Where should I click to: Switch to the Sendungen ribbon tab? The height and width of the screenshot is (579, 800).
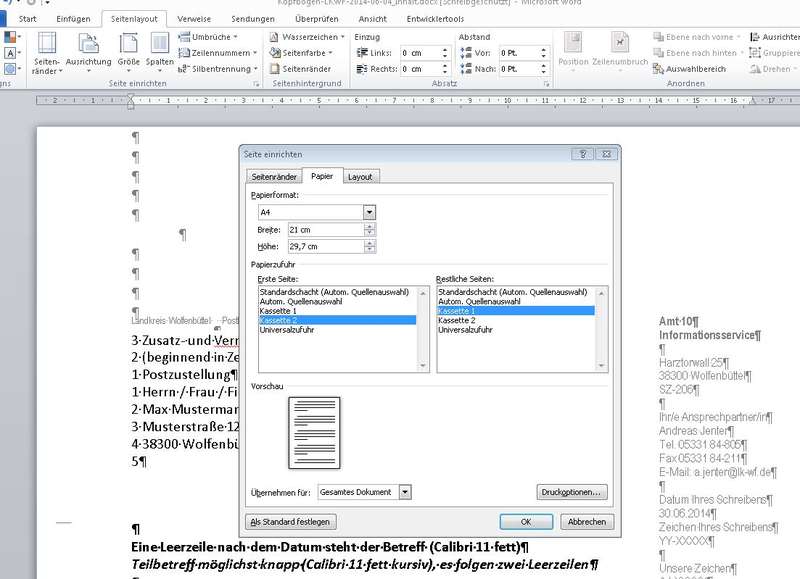[253, 19]
